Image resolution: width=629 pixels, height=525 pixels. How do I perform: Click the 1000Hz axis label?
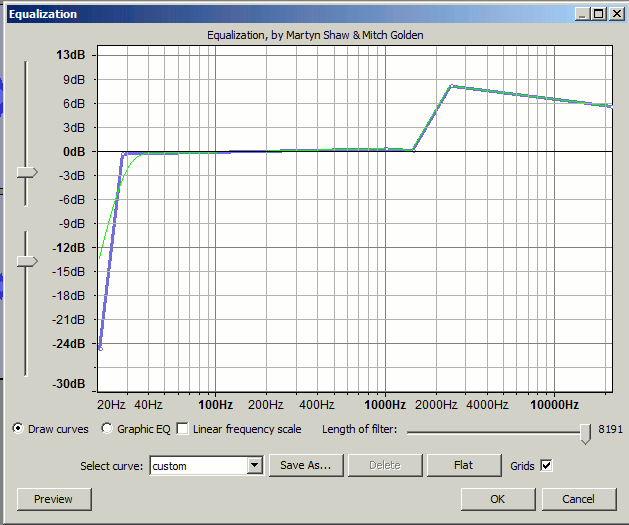385,405
